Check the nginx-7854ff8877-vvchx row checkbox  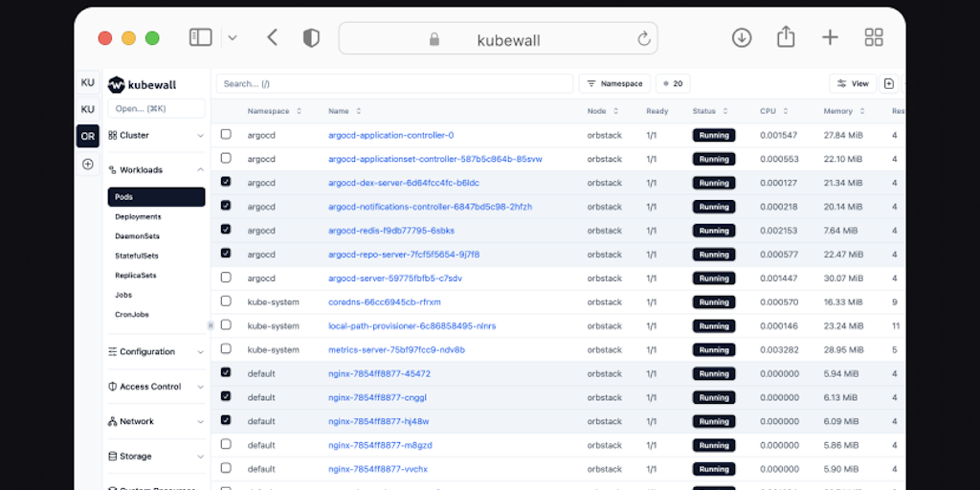point(226,467)
